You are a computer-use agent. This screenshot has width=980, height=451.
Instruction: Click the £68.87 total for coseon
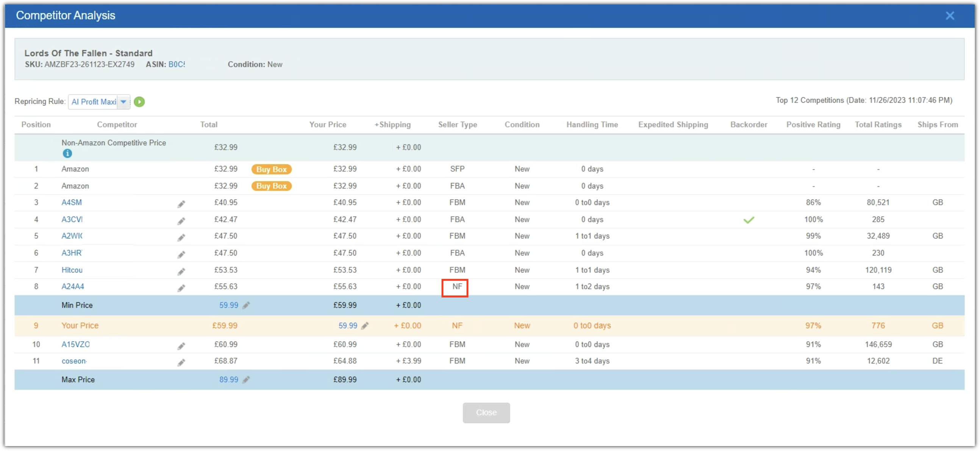(x=226, y=361)
